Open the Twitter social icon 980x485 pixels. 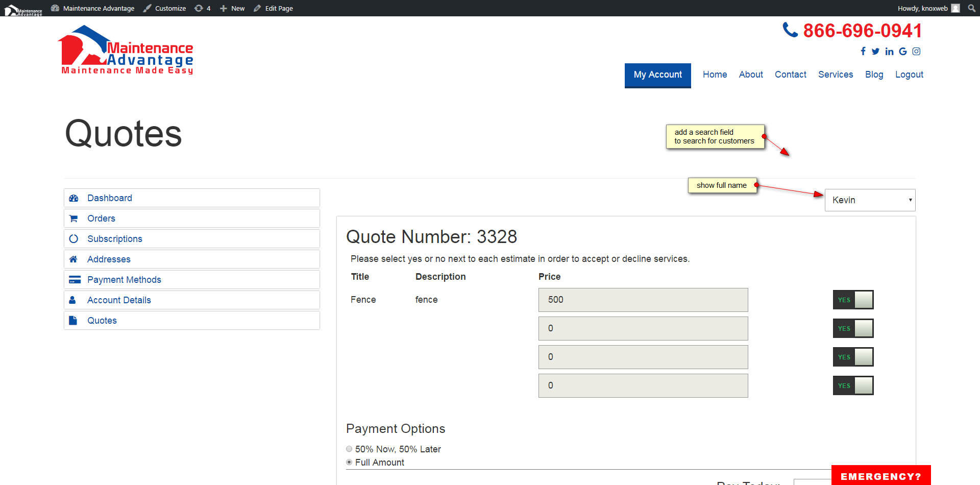coord(875,51)
